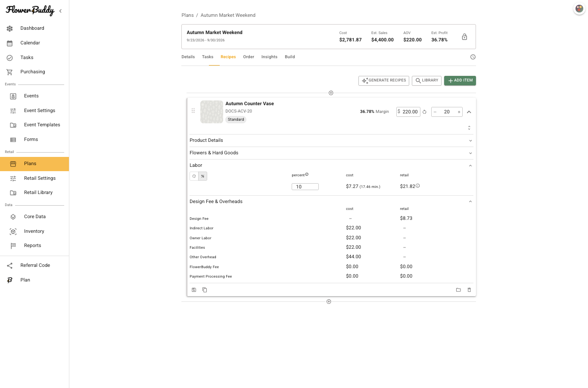Switch to the Order tab
Viewport: 588px width, 388px height.
coord(249,57)
